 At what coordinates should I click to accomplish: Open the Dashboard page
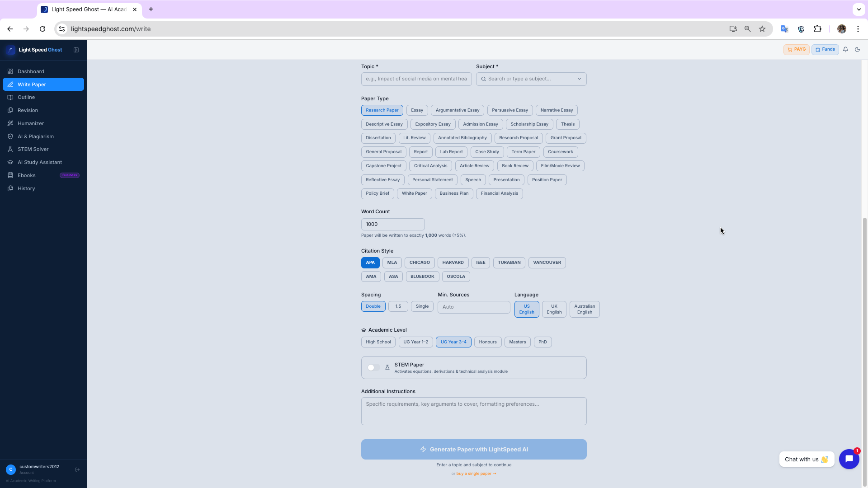(x=43, y=71)
